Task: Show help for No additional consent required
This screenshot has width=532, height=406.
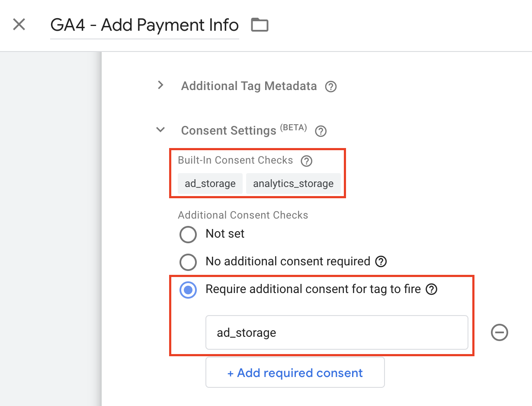Action: (x=381, y=261)
